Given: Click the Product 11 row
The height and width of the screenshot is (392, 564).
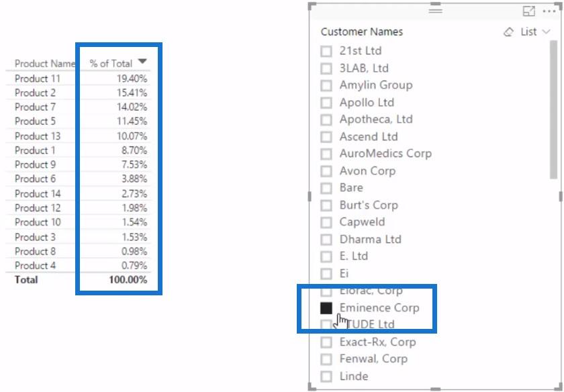Looking at the screenshot, I should [x=78, y=79].
